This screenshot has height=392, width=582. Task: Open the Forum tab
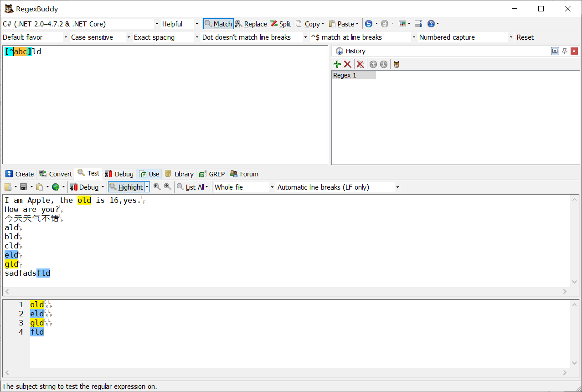(244, 174)
